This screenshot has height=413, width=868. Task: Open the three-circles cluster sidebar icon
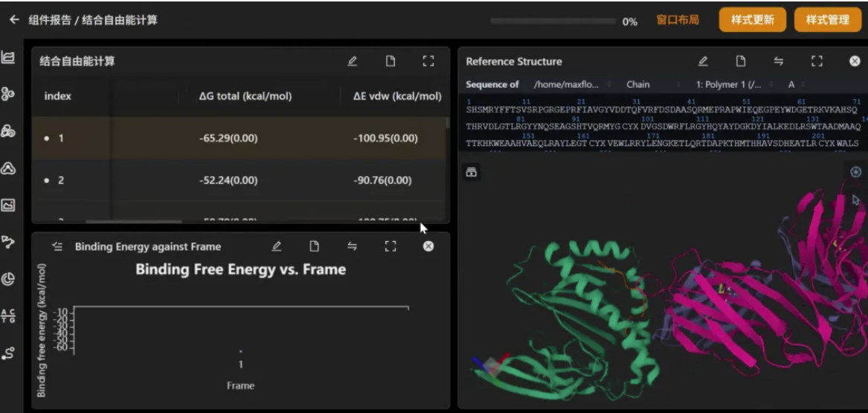point(7,94)
